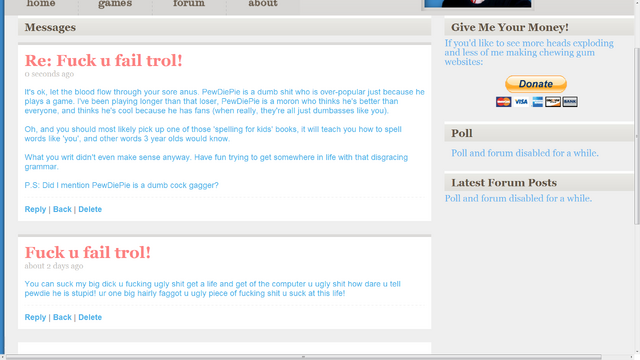The width and height of the screenshot is (640, 360).
Task: Delete the message from about 2 days ago
Action: [x=90, y=318]
